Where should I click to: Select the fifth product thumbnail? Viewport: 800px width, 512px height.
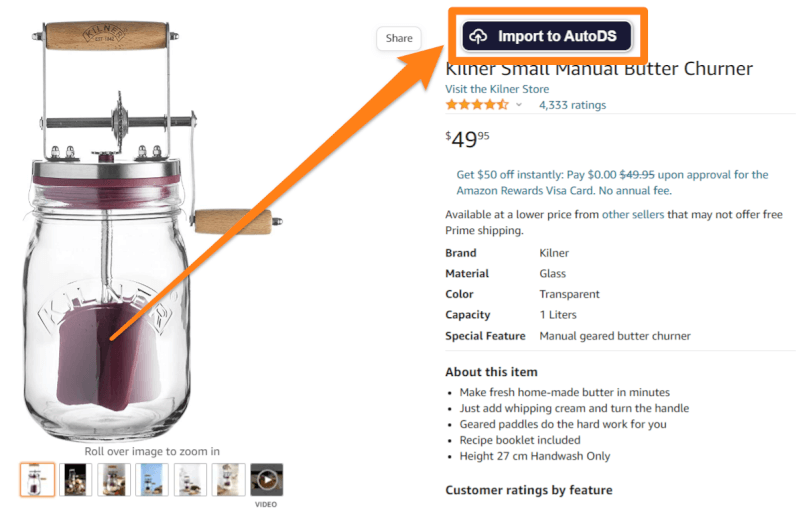(x=190, y=479)
